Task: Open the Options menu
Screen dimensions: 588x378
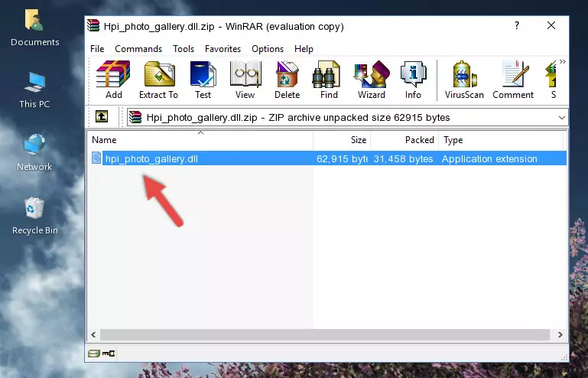Action: (x=268, y=49)
